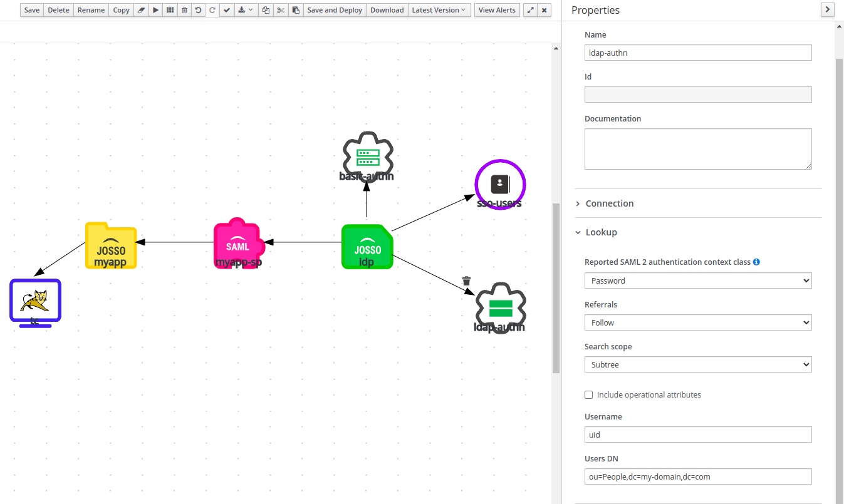This screenshot has width=844, height=504.
Task: Select the sso-users identity source node
Action: click(x=499, y=185)
